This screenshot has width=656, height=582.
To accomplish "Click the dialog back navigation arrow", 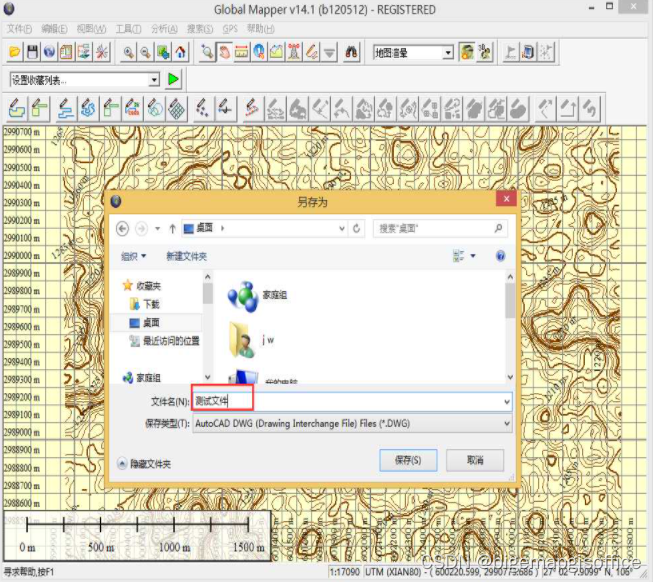I will (122, 228).
